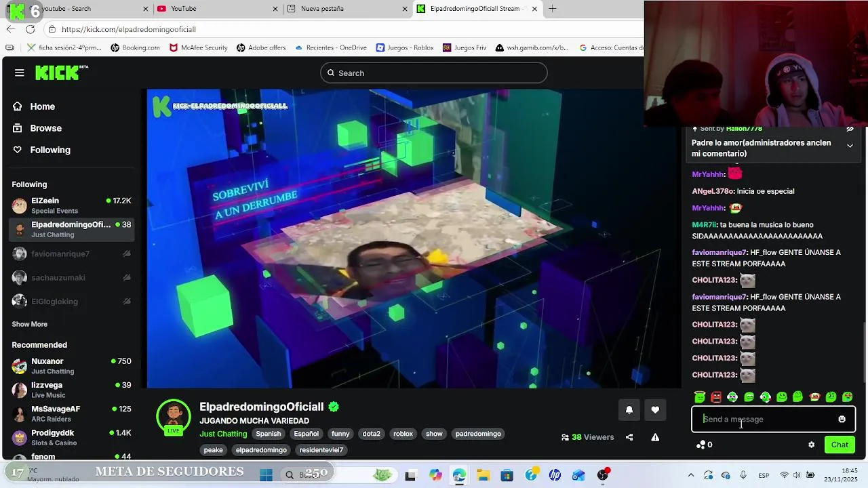Open Browse in the sidebar
The width and height of the screenshot is (868, 488).
pyautogui.click(x=45, y=128)
